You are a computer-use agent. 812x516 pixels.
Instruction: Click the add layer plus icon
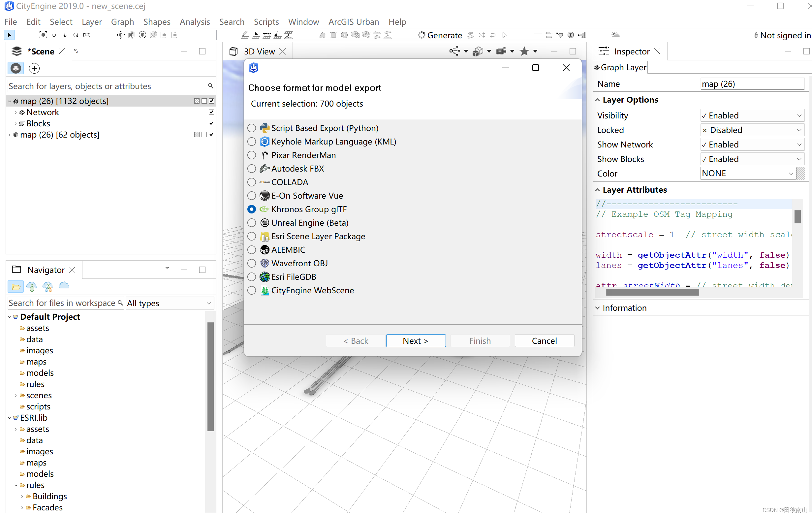click(x=34, y=68)
